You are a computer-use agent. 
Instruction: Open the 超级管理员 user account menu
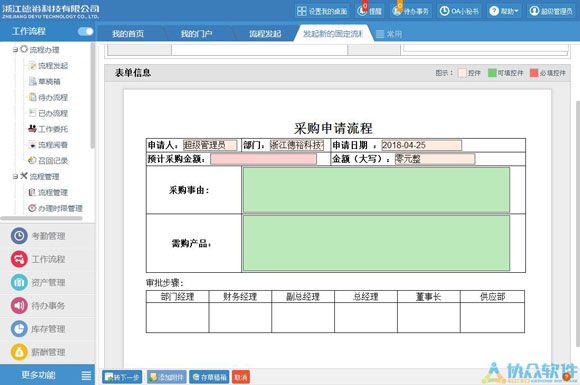pos(551,11)
